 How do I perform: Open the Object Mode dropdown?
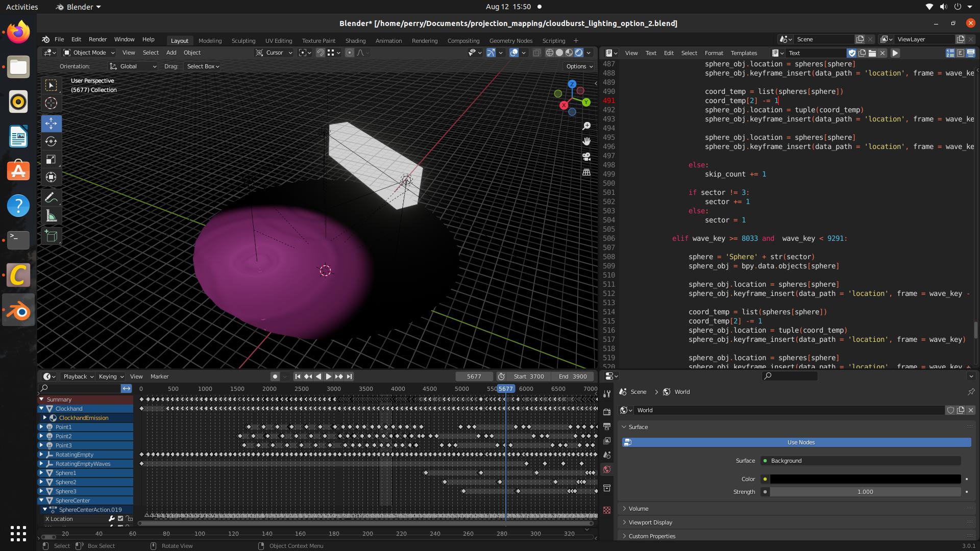point(89,53)
